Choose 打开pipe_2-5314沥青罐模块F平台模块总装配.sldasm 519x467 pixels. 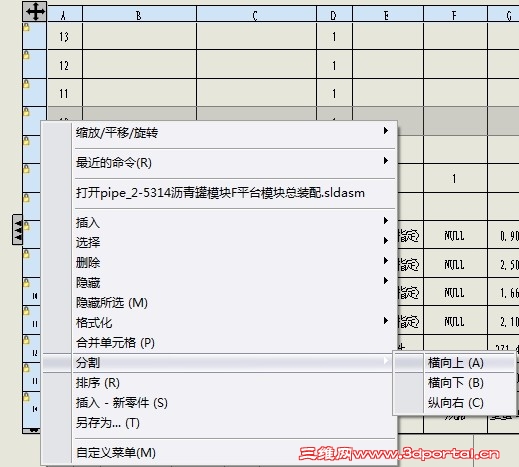[219, 193]
